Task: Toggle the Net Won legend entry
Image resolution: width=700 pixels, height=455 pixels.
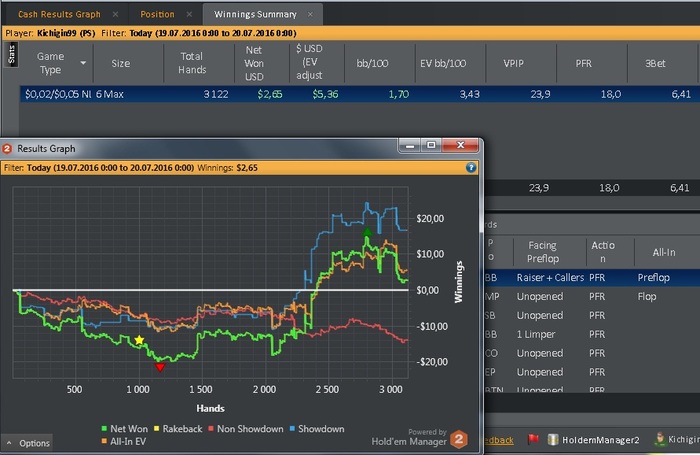Action: (125, 429)
